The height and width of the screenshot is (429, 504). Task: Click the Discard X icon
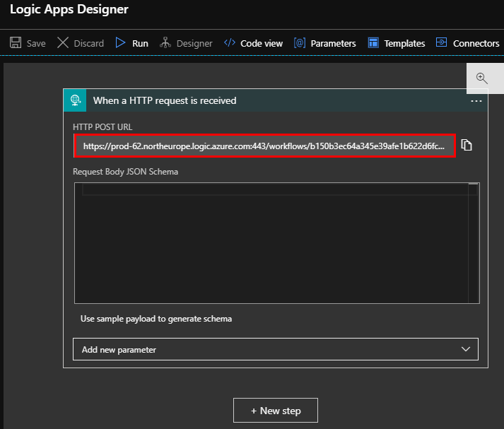pyautogui.click(x=63, y=43)
